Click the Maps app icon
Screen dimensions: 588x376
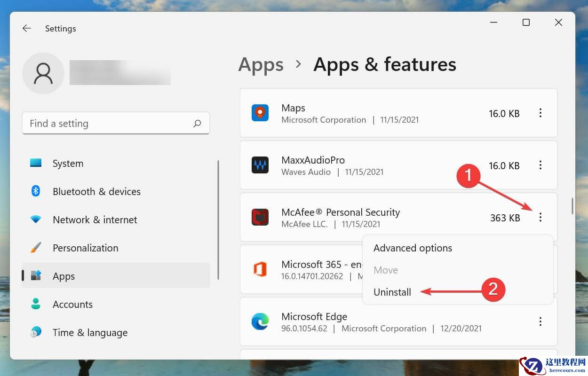coord(260,113)
